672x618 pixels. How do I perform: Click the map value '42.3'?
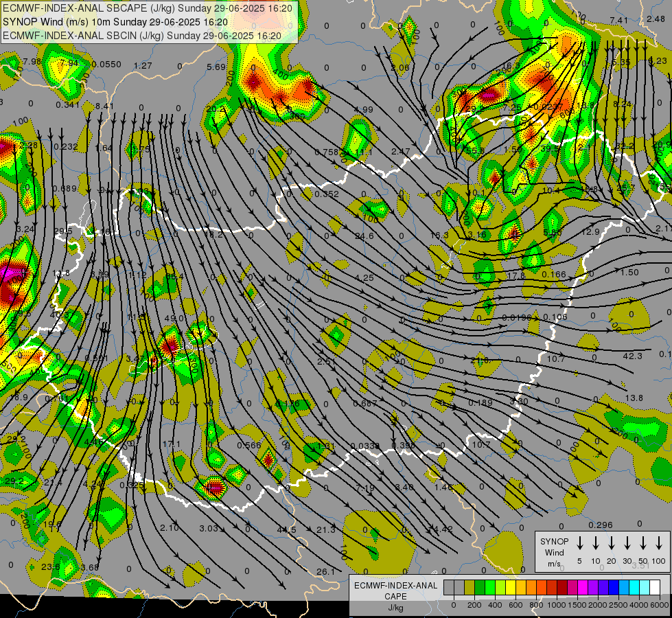[633, 356]
